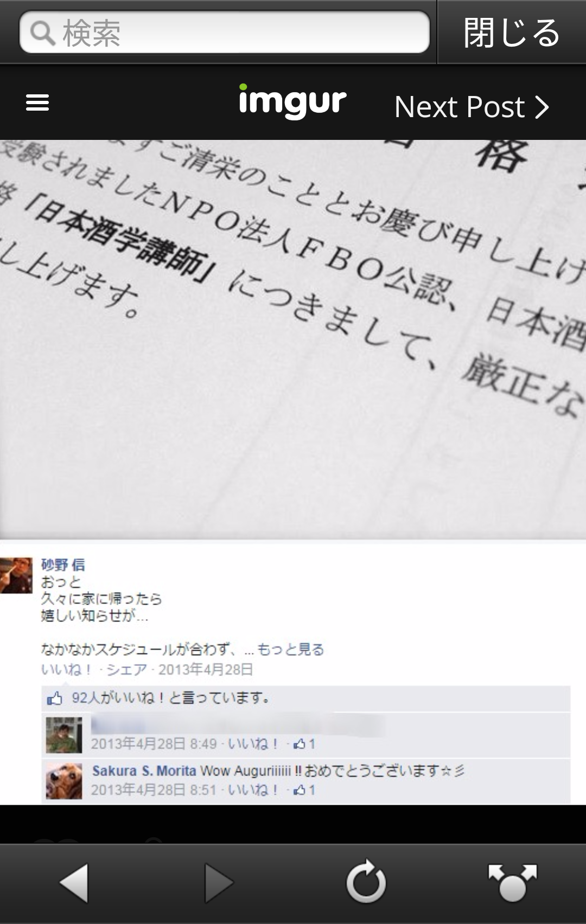Viewport: 586px width, 924px height.
Task: Tap the browser back arrow
Action: click(x=74, y=883)
